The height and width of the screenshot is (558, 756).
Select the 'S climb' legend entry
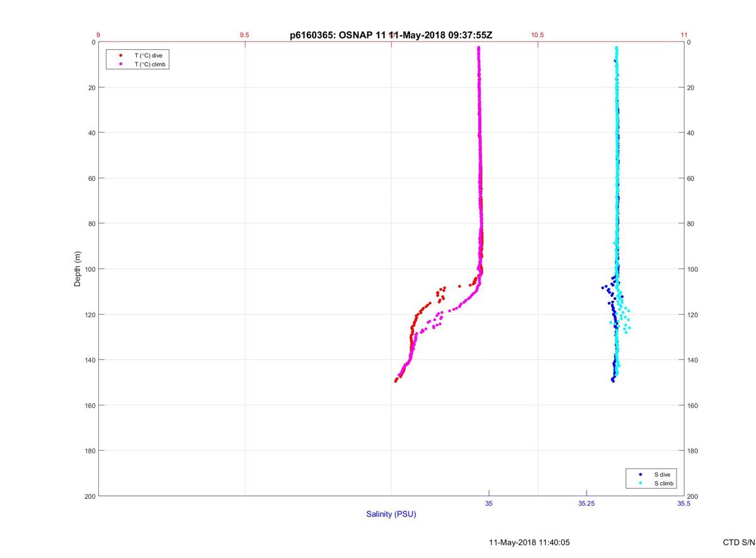(663, 483)
